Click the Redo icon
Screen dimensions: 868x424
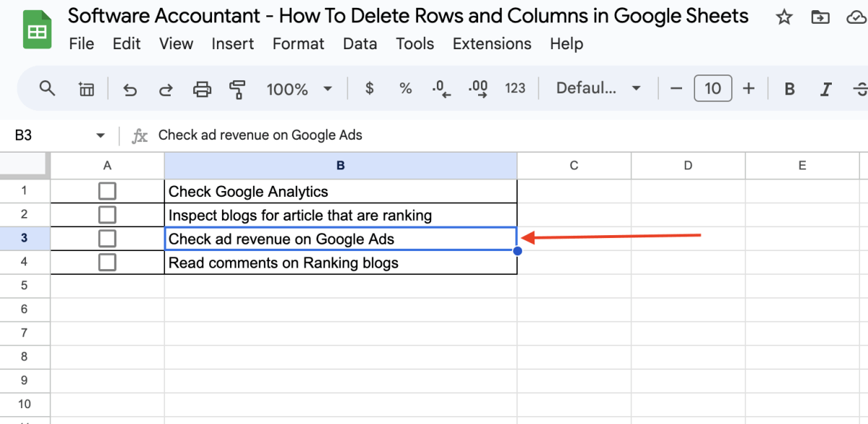(166, 88)
